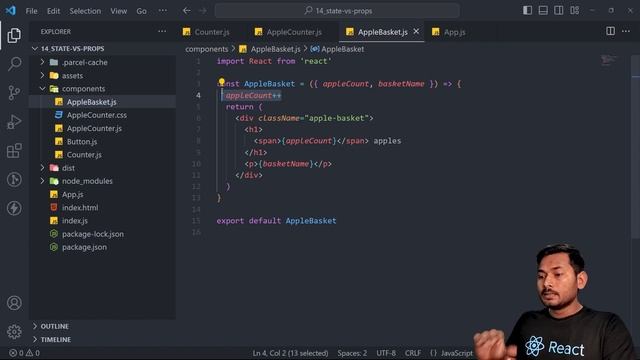640x360 pixels.
Task: Click the lightning bolt icon in activity bar
Action: (14, 208)
